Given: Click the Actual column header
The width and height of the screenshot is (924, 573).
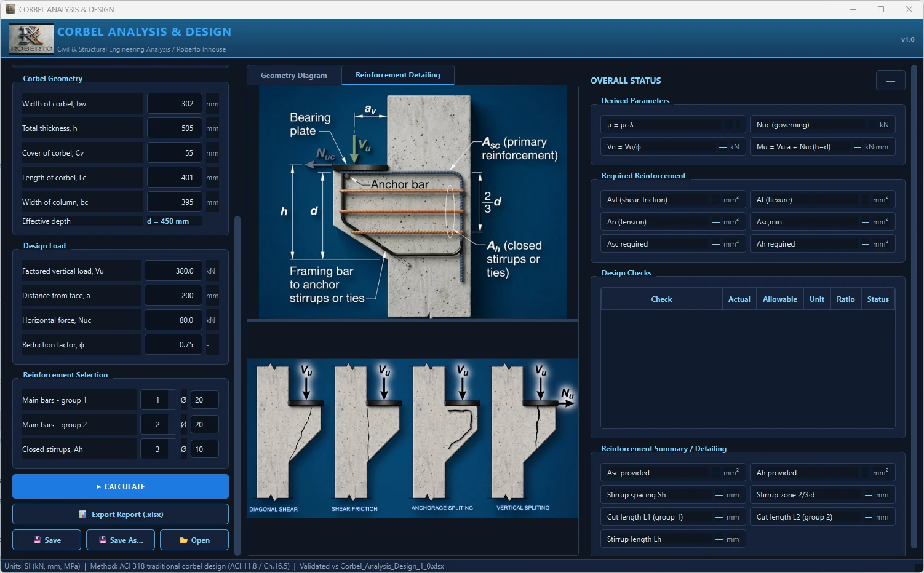Looking at the screenshot, I should 739,299.
